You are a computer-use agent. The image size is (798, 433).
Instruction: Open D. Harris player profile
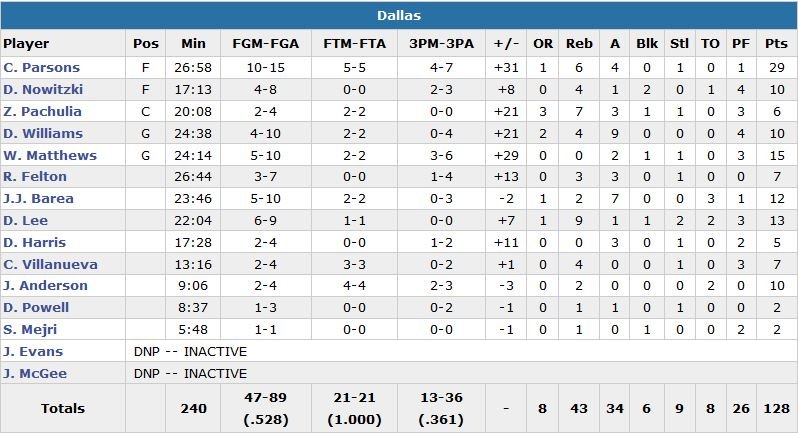coord(34,243)
